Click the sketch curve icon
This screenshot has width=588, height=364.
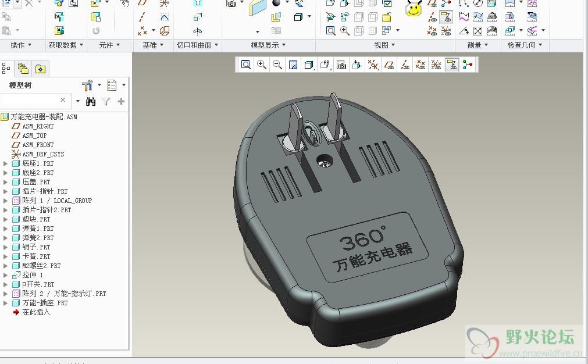coord(164,17)
